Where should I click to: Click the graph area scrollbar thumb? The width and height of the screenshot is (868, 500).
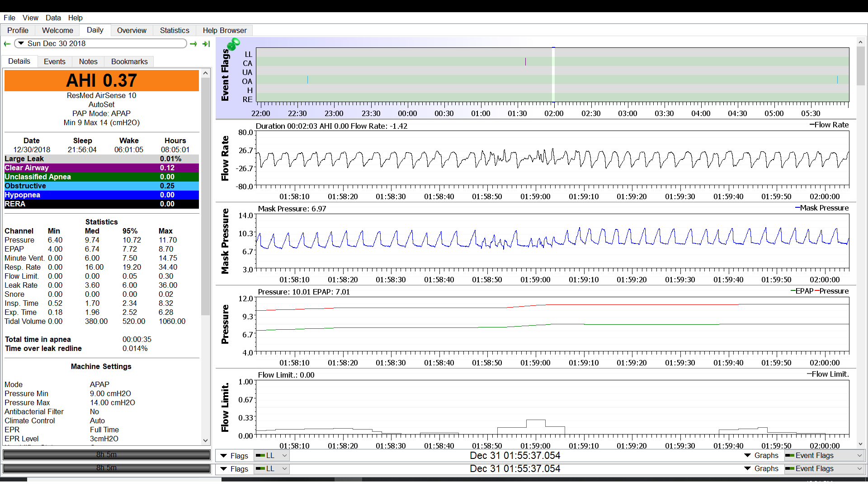860,66
